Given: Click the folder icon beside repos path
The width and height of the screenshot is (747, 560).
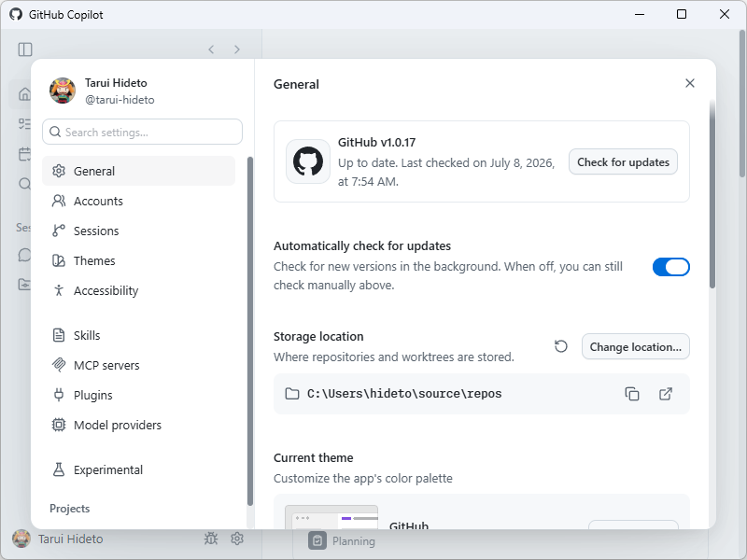Looking at the screenshot, I should (x=292, y=394).
